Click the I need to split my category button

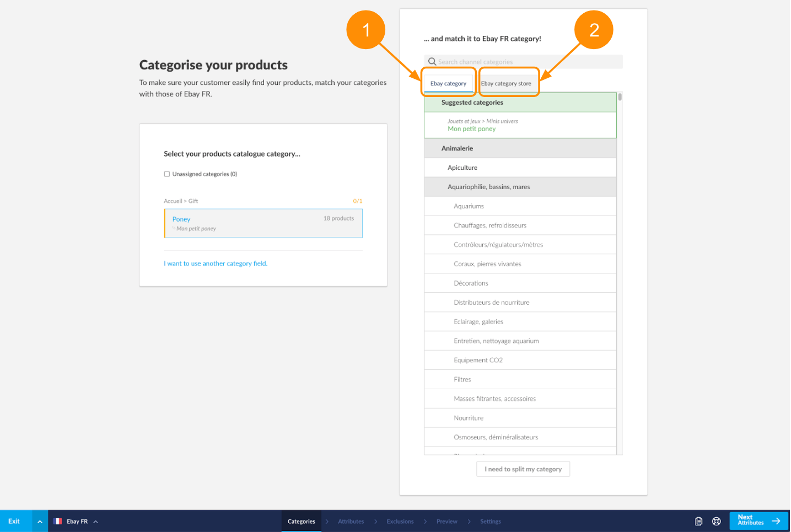[523, 469]
